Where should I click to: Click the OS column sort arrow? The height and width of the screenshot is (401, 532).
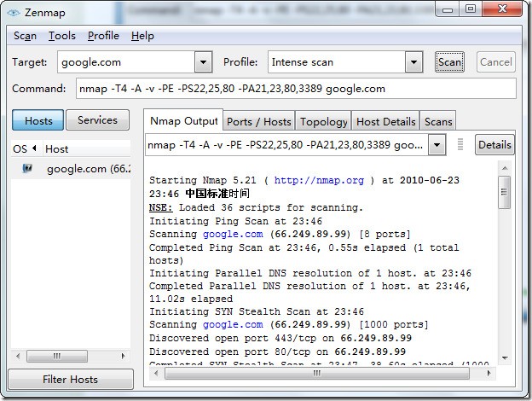pyautogui.click(x=34, y=148)
